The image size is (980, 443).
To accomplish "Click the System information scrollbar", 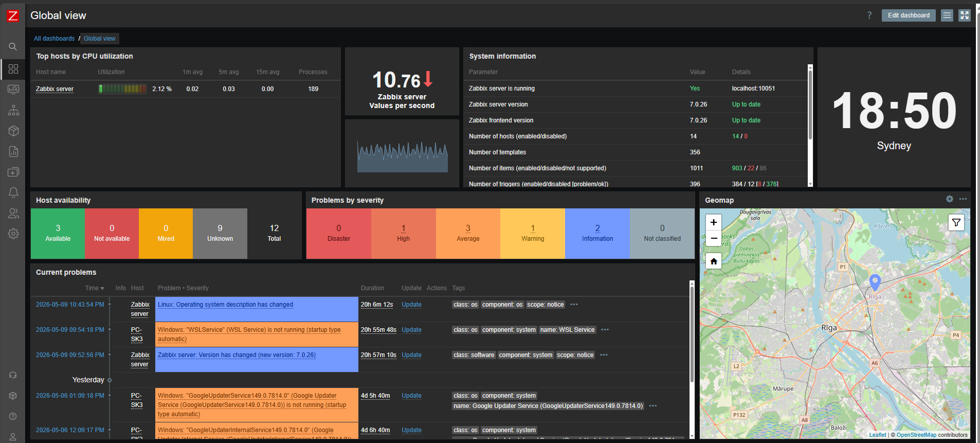I will 810,105.
